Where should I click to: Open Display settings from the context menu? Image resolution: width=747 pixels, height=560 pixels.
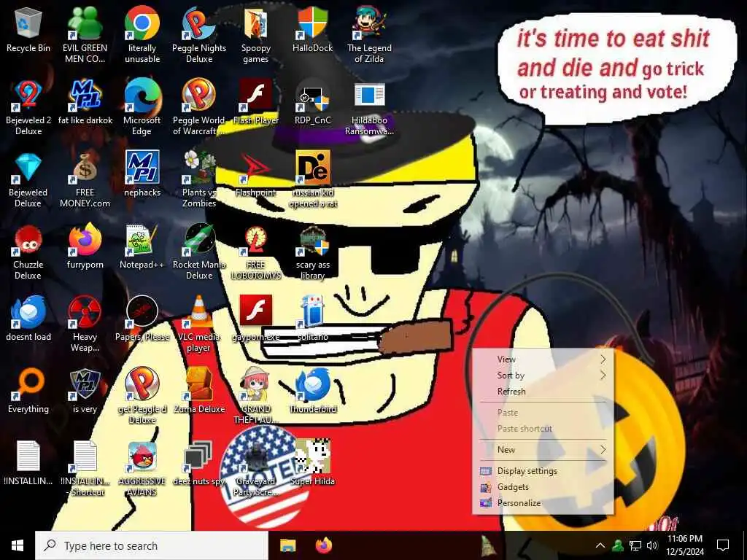543,471
